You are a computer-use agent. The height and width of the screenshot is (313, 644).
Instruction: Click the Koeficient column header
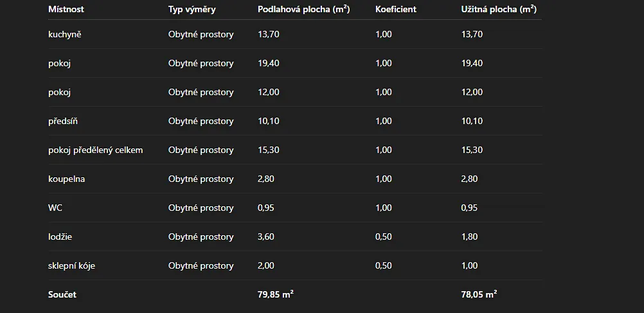tap(396, 10)
